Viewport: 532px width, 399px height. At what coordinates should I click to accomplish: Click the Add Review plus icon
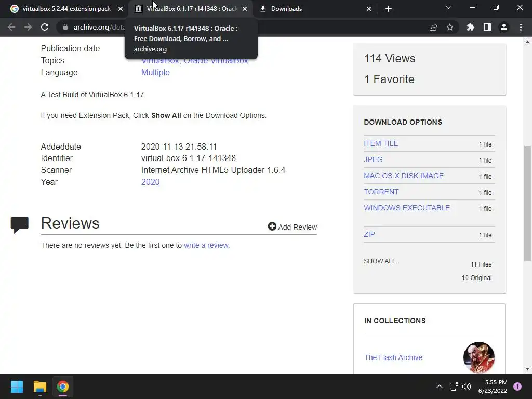pyautogui.click(x=272, y=227)
